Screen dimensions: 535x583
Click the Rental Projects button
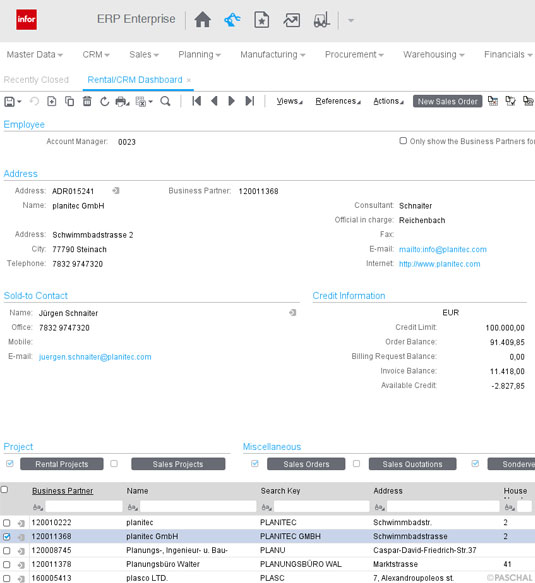pyautogui.click(x=62, y=464)
